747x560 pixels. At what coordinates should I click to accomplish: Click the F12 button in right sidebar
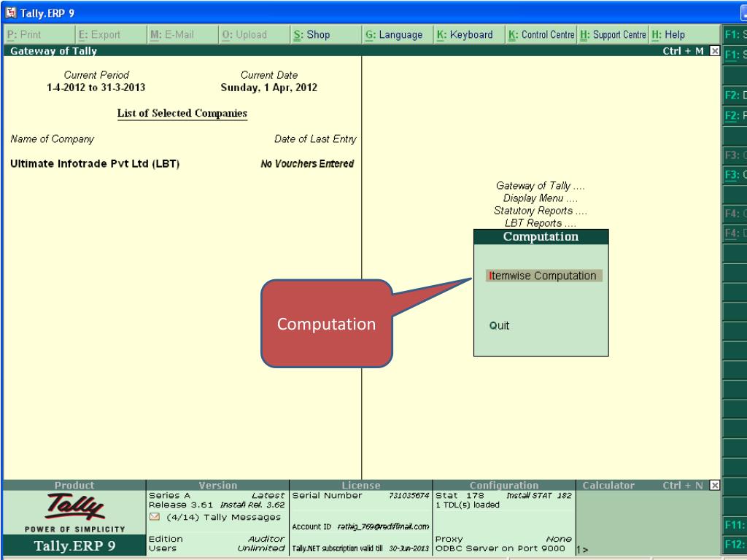[x=735, y=544]
